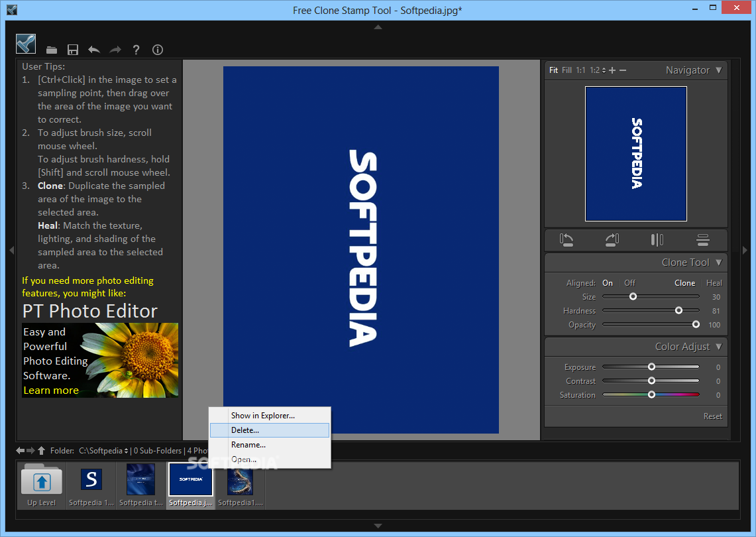
Task: Go forward to the next folder
Action: (x=31, y=451)
